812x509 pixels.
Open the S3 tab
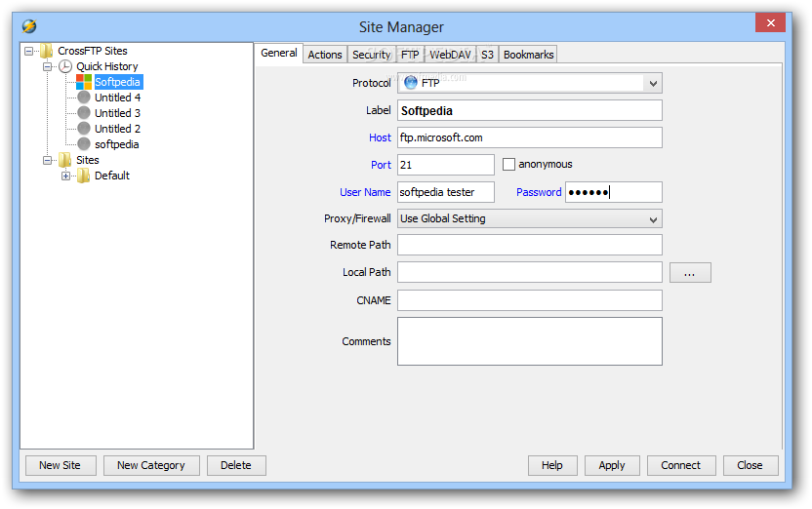pos(487,55)
